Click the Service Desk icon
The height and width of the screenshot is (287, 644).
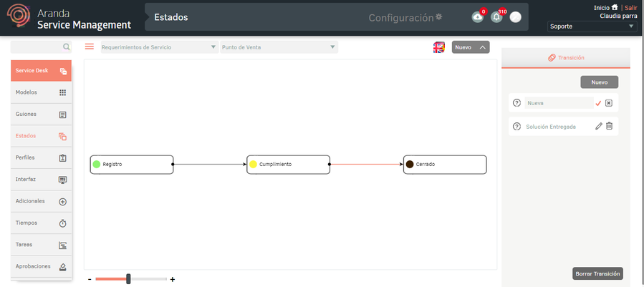point(63,71)
